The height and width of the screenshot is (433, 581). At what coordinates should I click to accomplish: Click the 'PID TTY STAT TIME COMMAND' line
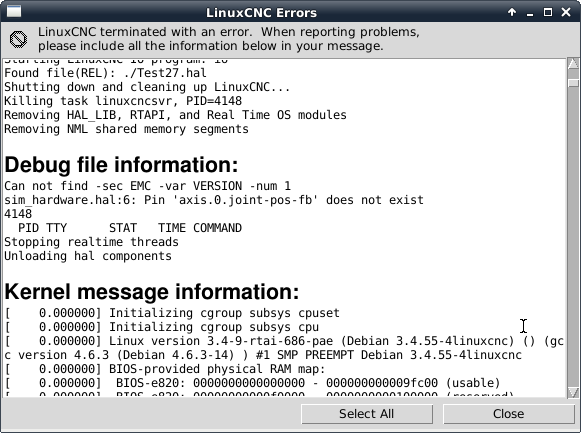point(130,228)
